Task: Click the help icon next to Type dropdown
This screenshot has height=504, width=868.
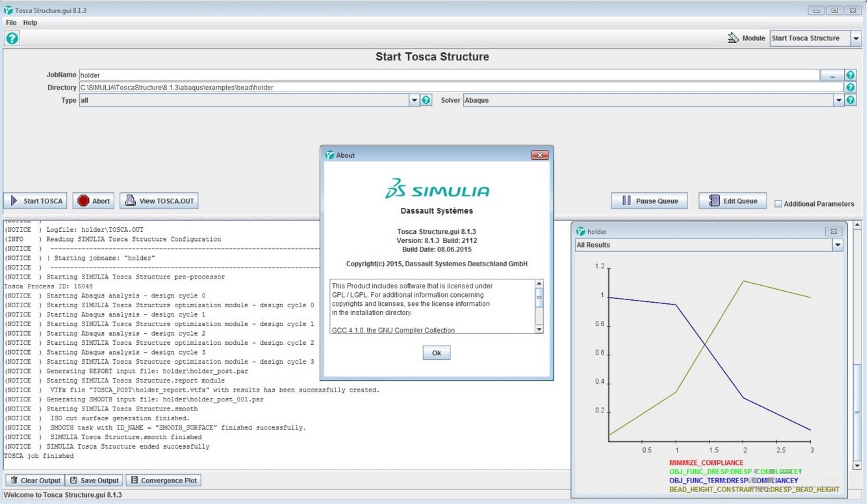Action: pos(426,100)
